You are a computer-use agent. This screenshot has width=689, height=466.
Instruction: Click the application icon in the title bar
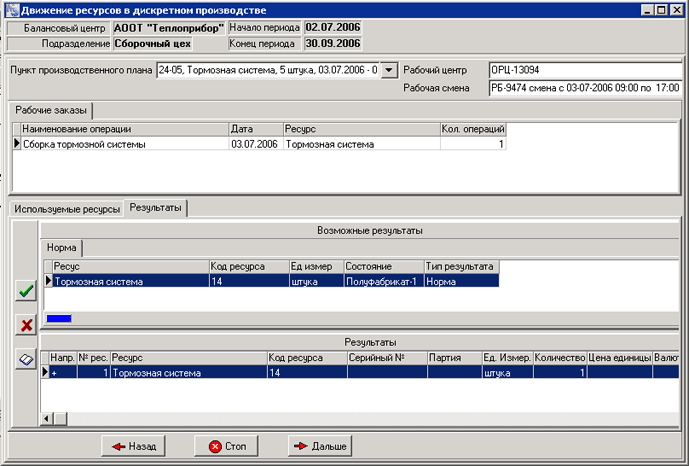(x=12, y=8)
